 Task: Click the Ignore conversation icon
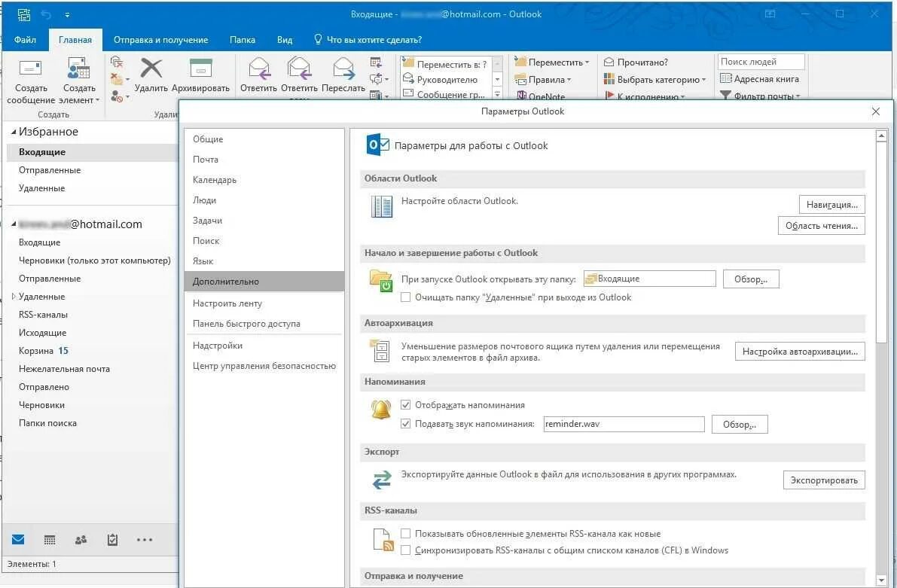point(117,62)
